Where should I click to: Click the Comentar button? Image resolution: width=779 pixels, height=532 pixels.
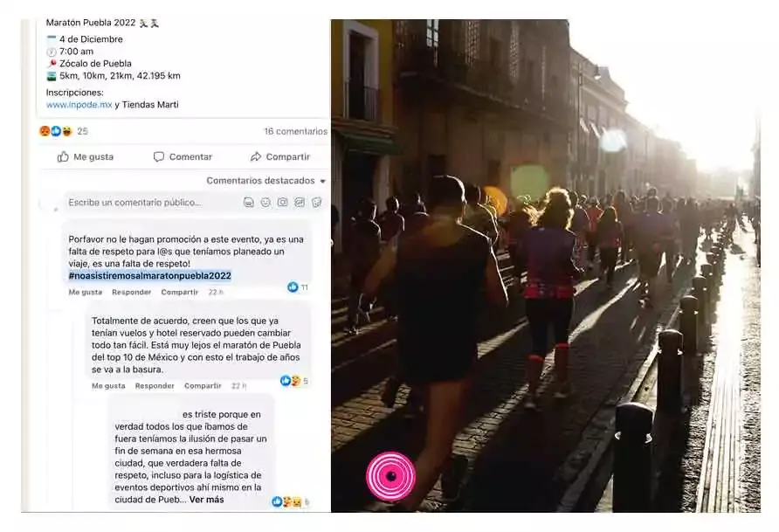point(183,157)
